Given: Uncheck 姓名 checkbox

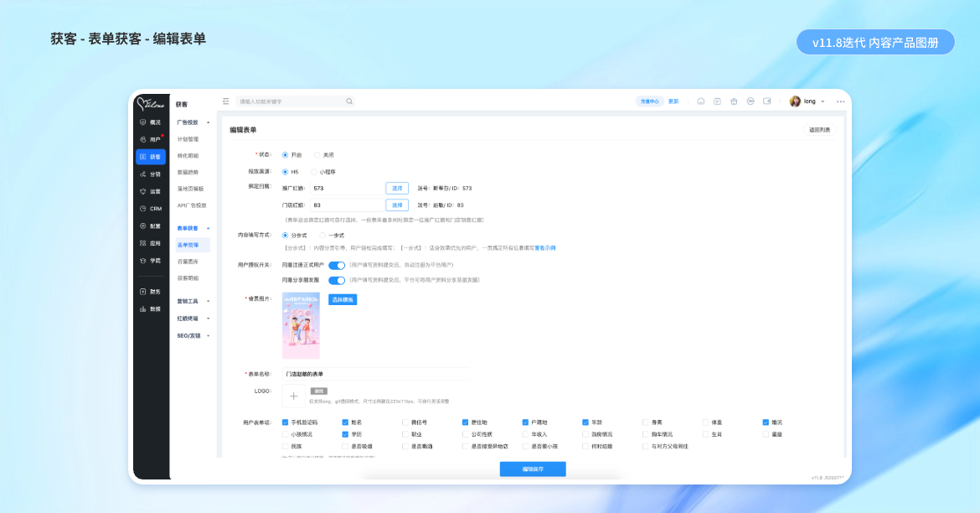Looking at the screenshot, I should 345,422.
